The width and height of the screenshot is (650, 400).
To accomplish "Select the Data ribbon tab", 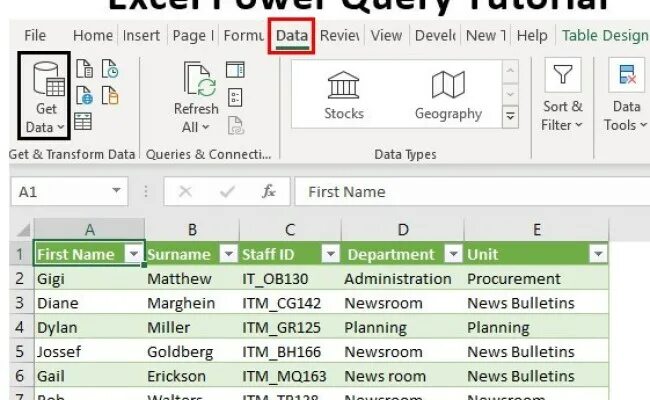I will pyautogui.click(x=292, y=36).
